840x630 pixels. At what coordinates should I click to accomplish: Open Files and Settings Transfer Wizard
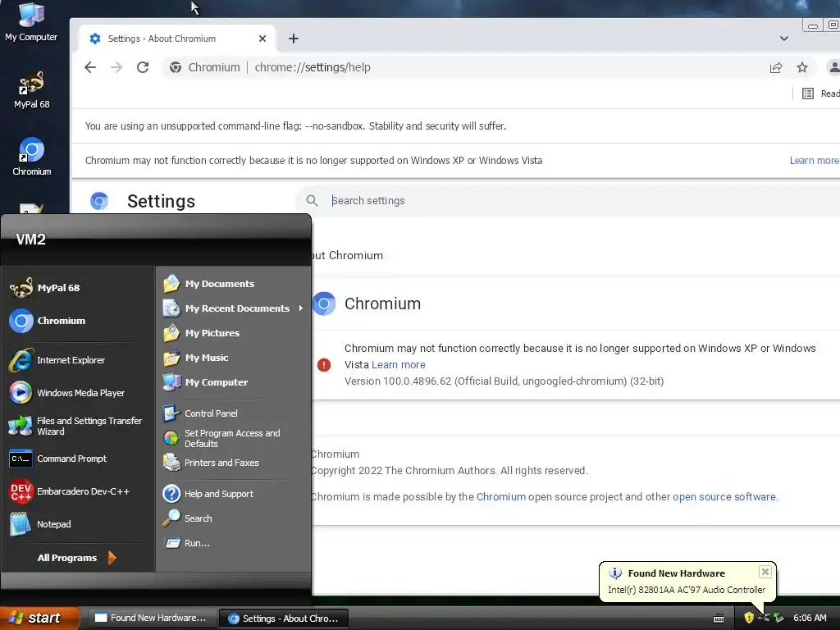tap(78, 426)
